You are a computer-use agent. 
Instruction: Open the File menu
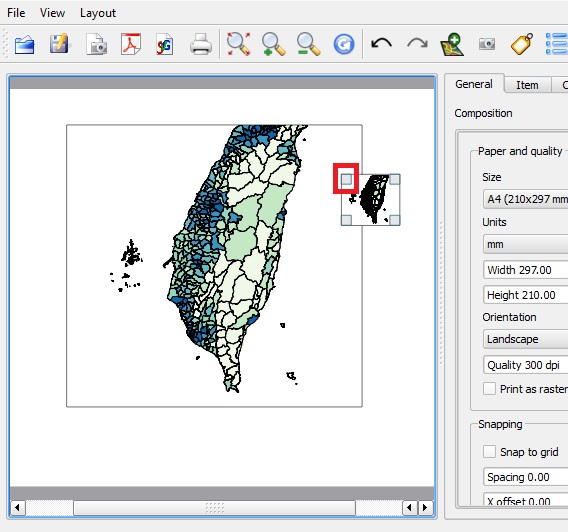[x=16, y=13]
